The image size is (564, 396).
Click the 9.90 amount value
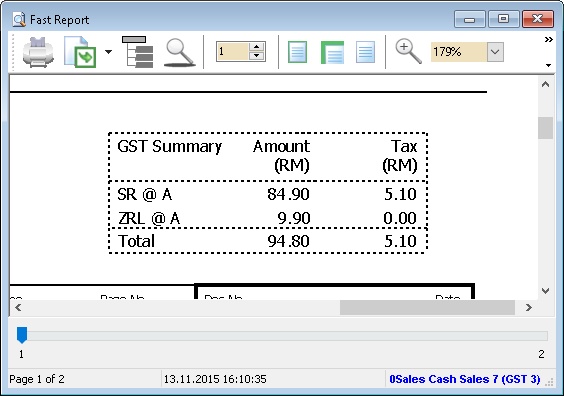[x=294, y=218]
